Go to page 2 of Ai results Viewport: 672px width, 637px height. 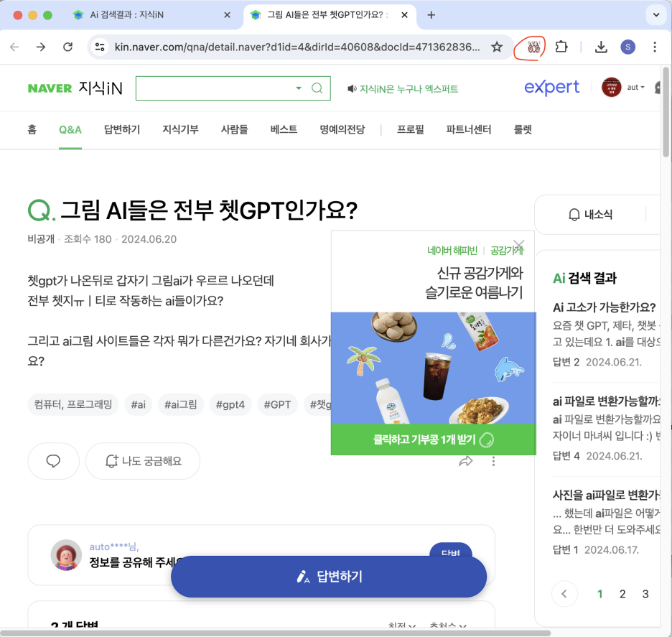coord(622,594)
